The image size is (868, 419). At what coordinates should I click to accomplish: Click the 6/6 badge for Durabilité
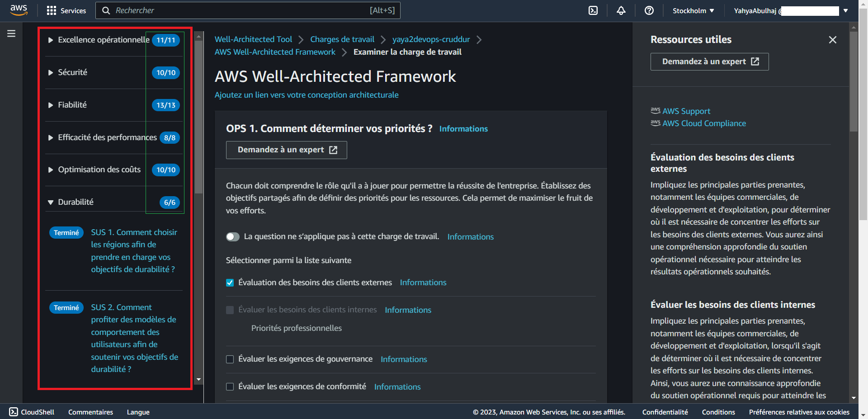tap(170, 202)
